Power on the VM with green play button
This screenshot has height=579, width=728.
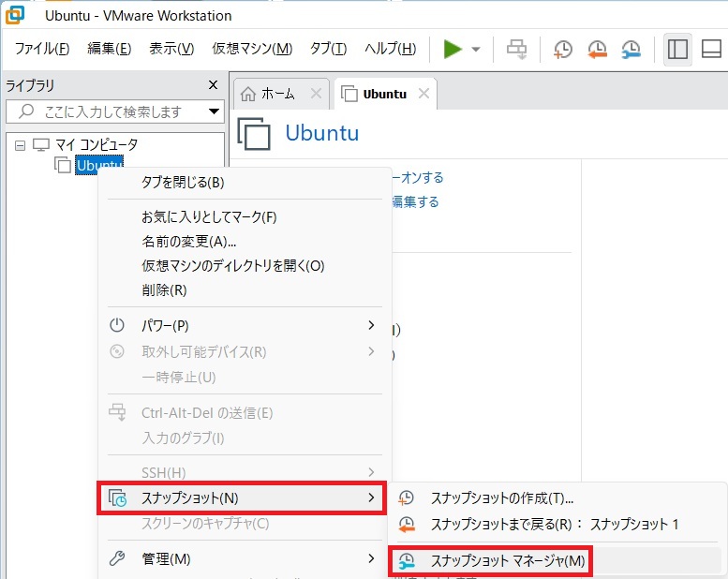point(453,49)
